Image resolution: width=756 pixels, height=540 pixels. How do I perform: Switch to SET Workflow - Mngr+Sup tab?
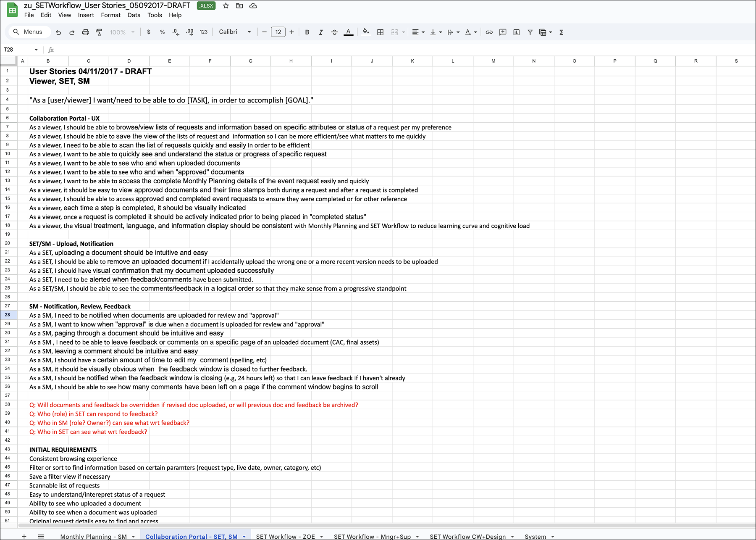[373, 537]
